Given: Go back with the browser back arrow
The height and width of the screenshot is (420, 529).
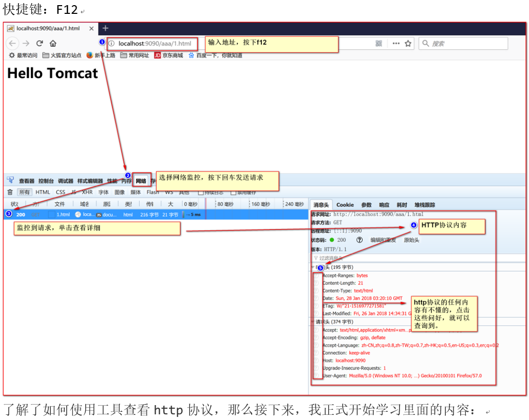Looking at the screenshot, I should 12,43.
